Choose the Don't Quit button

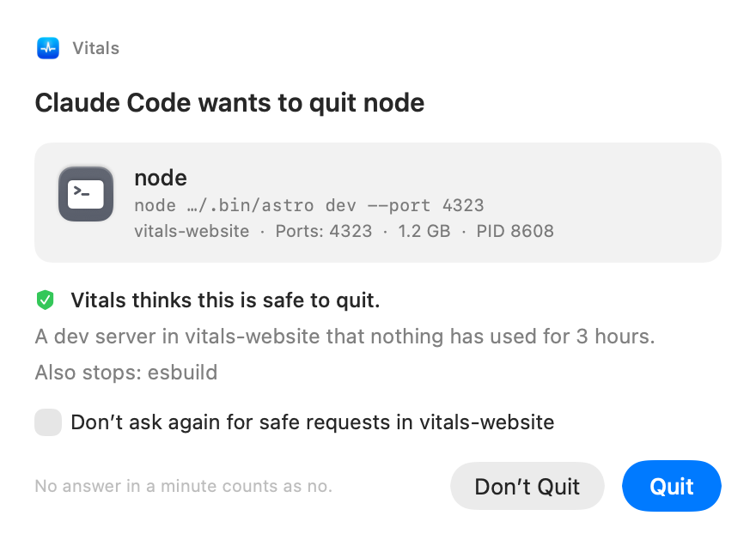[x=527, y=486]
